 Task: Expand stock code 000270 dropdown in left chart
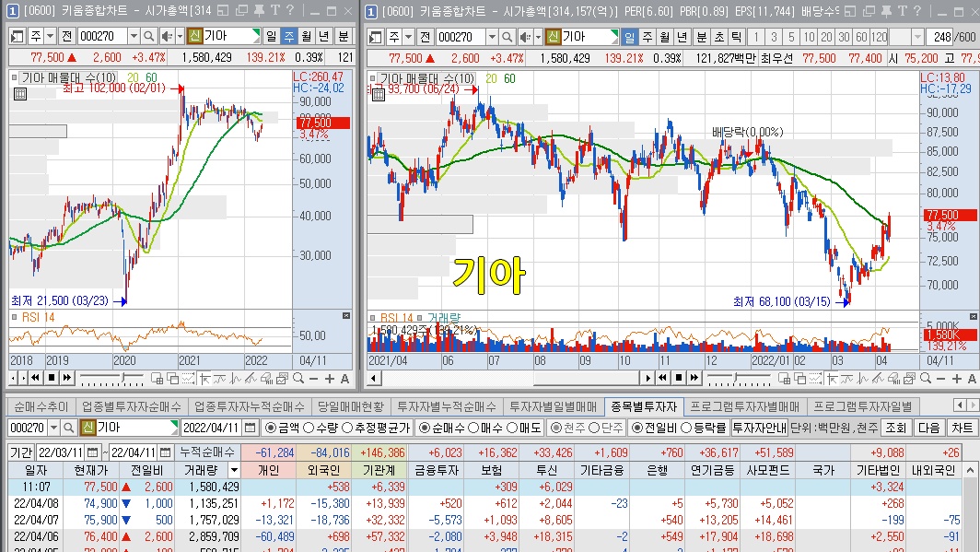[x=134, y=36]
